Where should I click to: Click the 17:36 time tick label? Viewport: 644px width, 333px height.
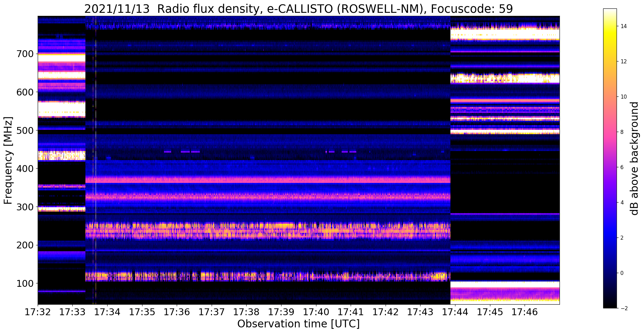[177, 312]
